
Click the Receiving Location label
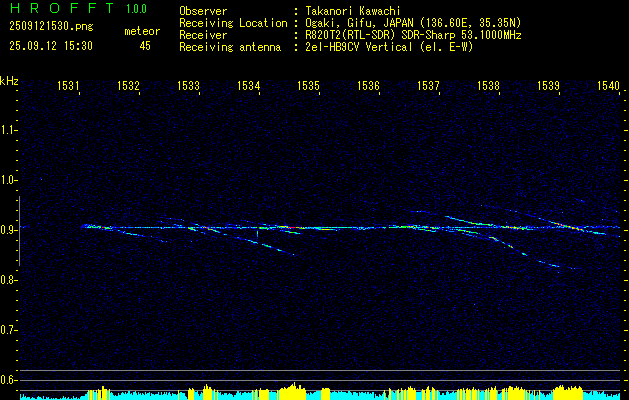point(233,23)
